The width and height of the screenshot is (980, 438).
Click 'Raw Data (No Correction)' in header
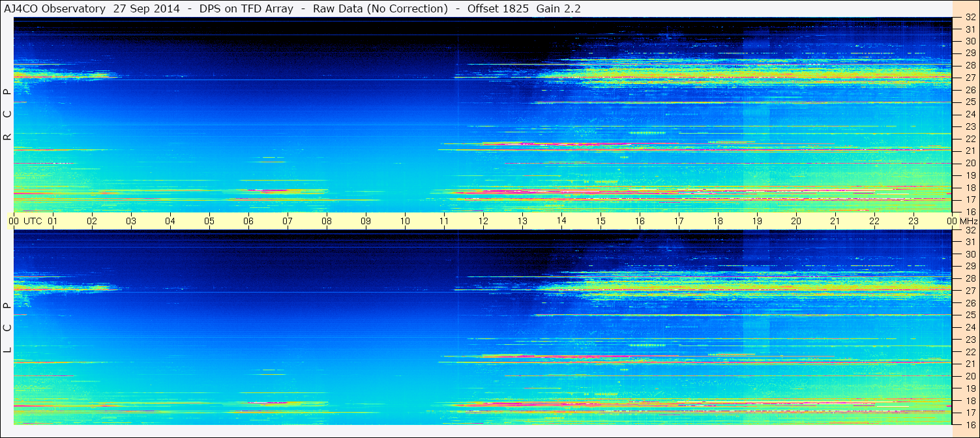pyautogui.click(x=380, y=8)
